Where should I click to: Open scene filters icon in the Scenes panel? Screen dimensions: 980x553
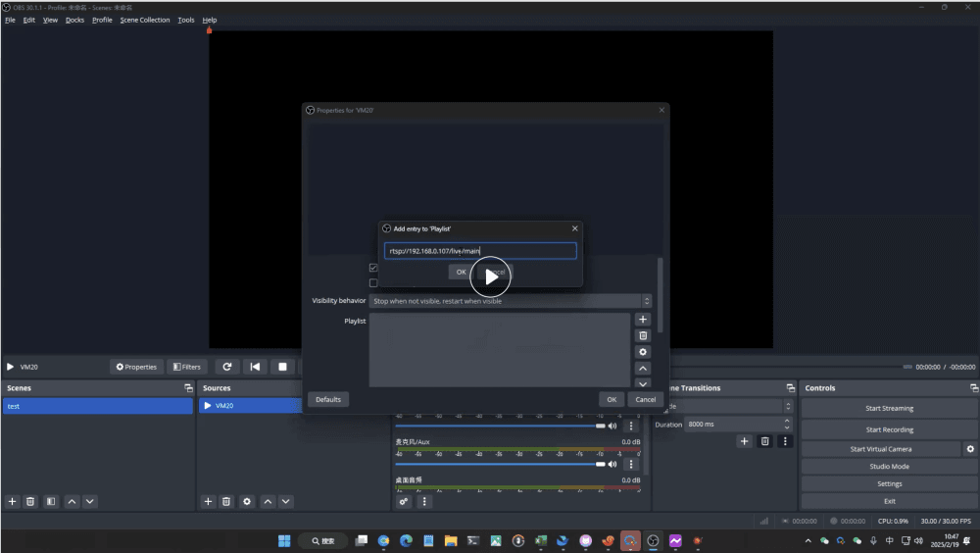coord(51,501)
